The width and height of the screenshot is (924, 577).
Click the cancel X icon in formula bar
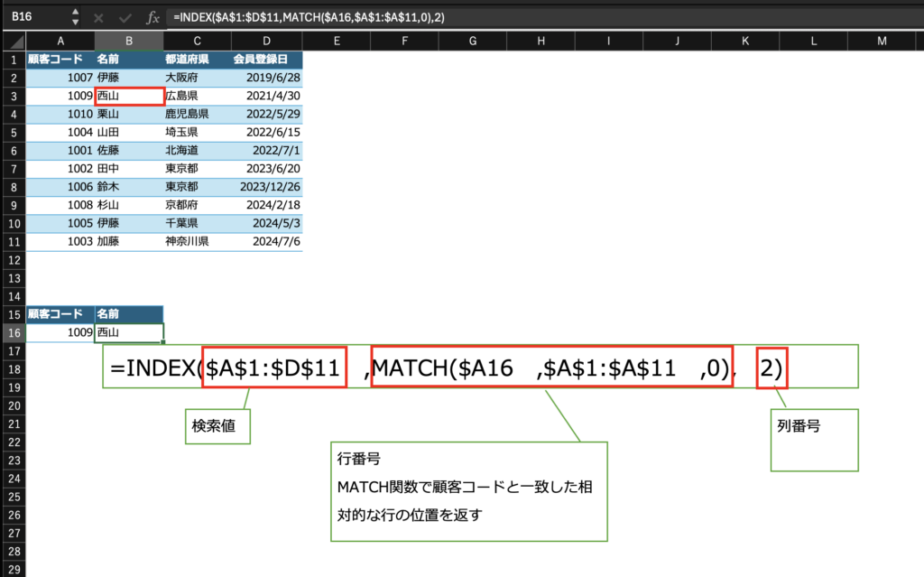[98, 17]
